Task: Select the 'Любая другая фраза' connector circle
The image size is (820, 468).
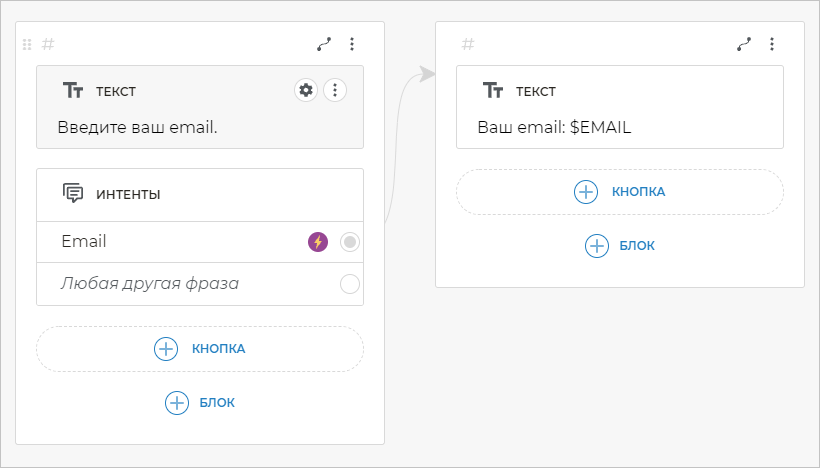Action: click(350, 284)
